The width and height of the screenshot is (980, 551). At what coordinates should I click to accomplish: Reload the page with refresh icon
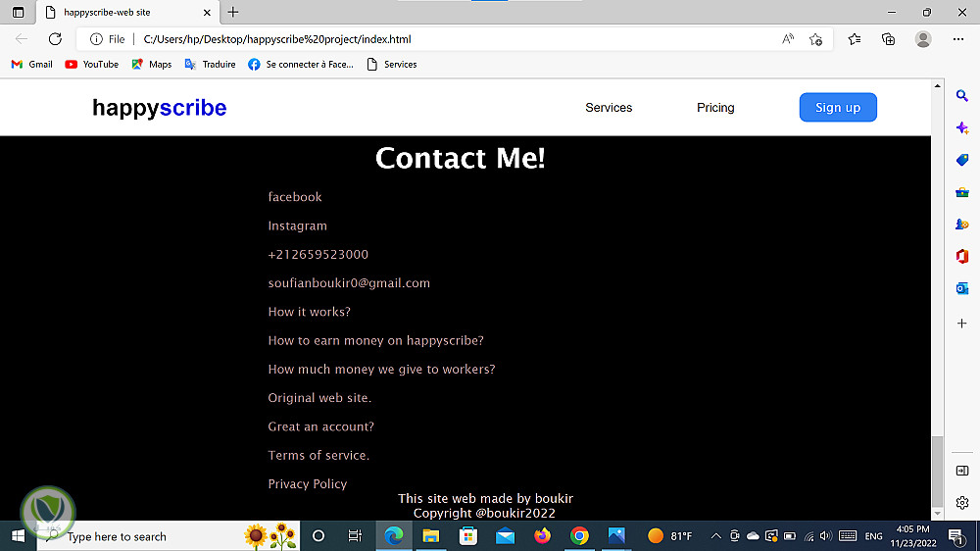tap(55, 39)
